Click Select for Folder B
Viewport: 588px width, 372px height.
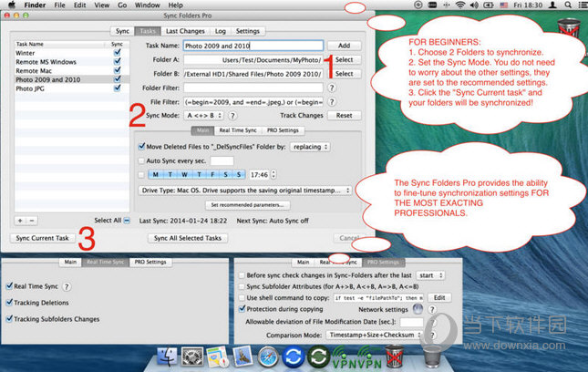click(345, 74)
